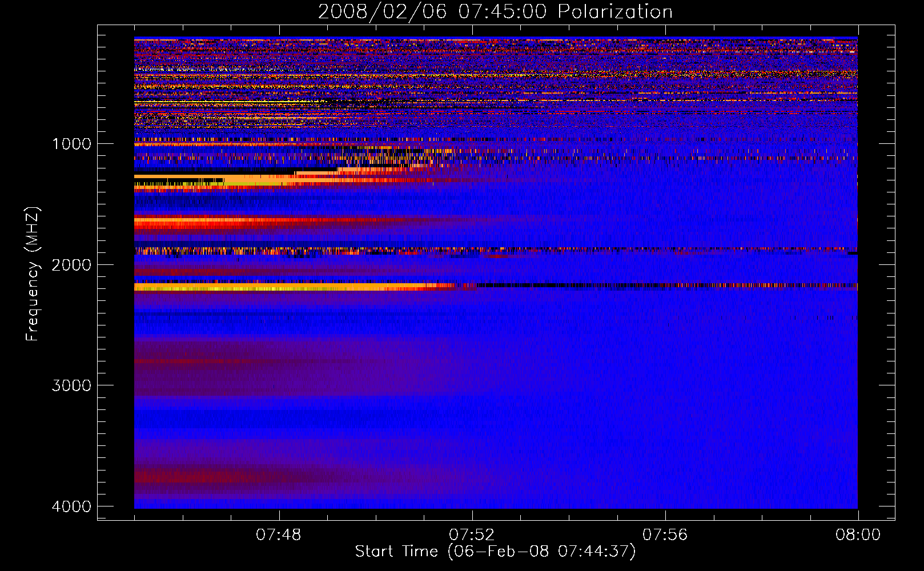Image resolution: width=924 pixels, height=571 pixels.
Task: Click the 07:56 time tick label
Action: coord(665,535)
